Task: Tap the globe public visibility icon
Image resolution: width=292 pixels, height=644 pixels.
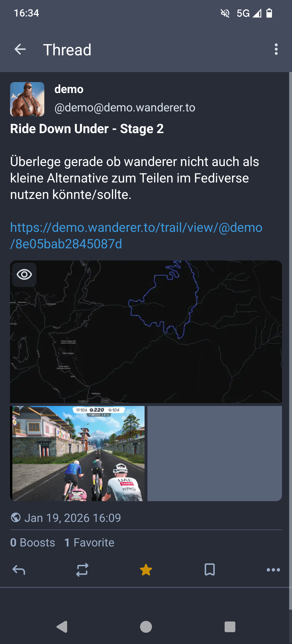Action: [x=16, y=518]
